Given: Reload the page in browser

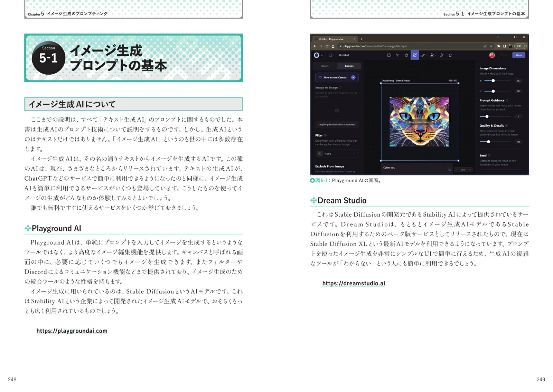Looking at the screenshot, I should 327,46.
